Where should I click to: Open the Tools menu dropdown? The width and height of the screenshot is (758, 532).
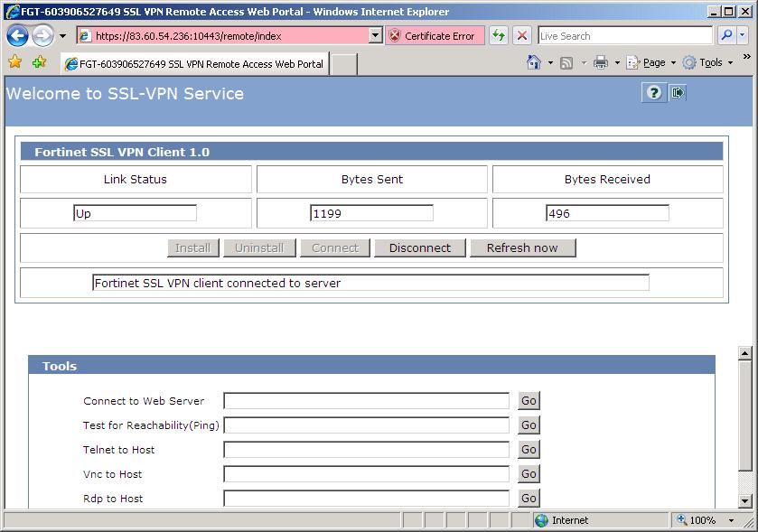[709, 62]
